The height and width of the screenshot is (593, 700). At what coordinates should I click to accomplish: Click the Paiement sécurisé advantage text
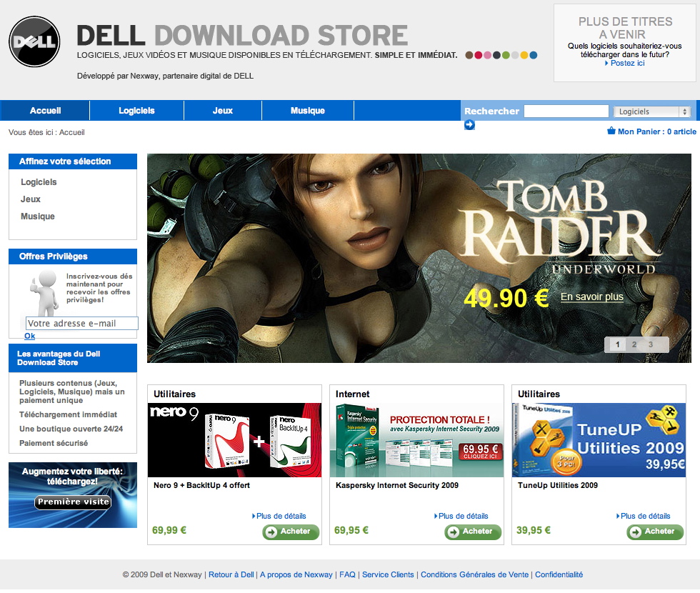[x=54, y=443]
